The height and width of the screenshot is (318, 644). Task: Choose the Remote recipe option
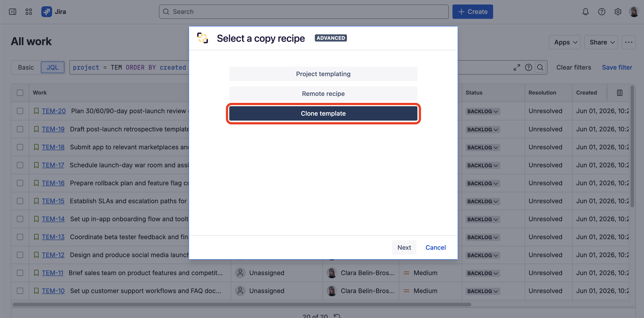coord(323,93)
